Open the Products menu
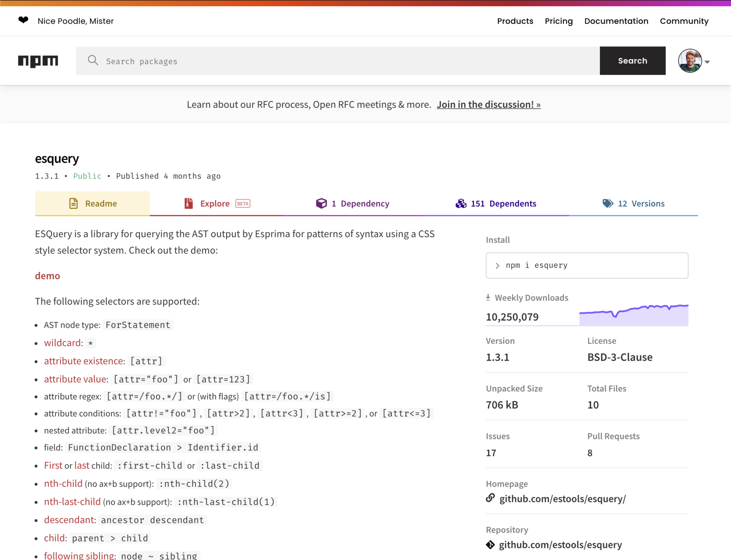Viewport: 731px width, 560px height. pyautogui.click(x=515, y=21)
